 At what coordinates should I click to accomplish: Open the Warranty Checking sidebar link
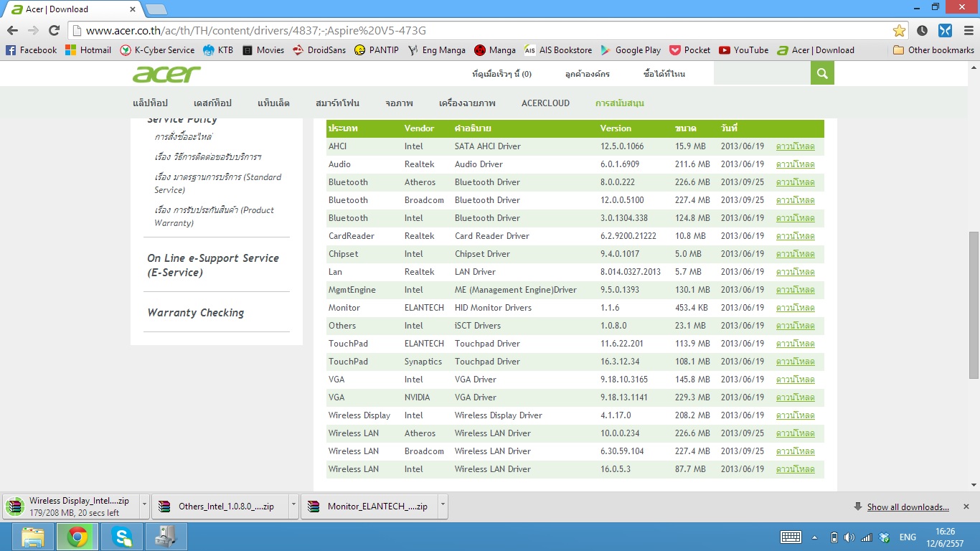196,313
